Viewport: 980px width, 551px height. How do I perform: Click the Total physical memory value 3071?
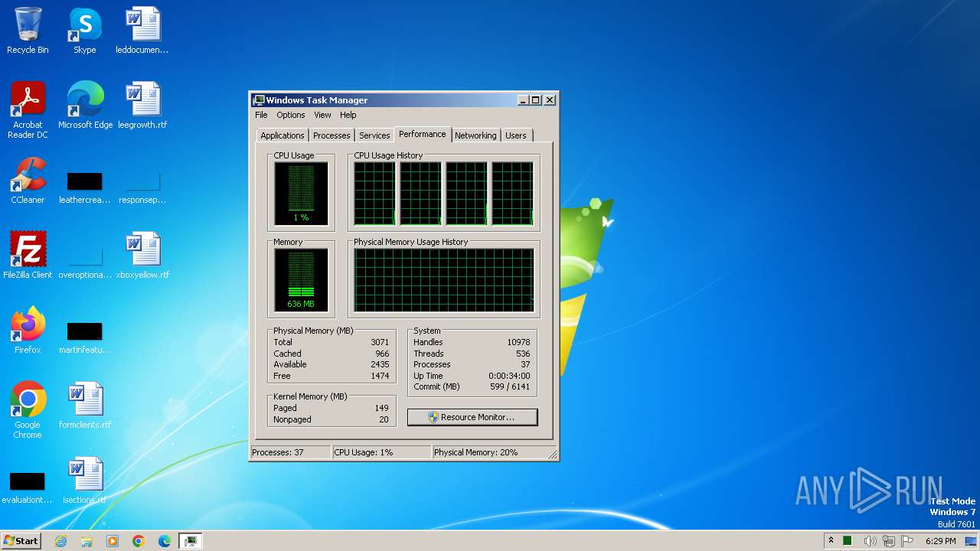click(x=380, y=342)
